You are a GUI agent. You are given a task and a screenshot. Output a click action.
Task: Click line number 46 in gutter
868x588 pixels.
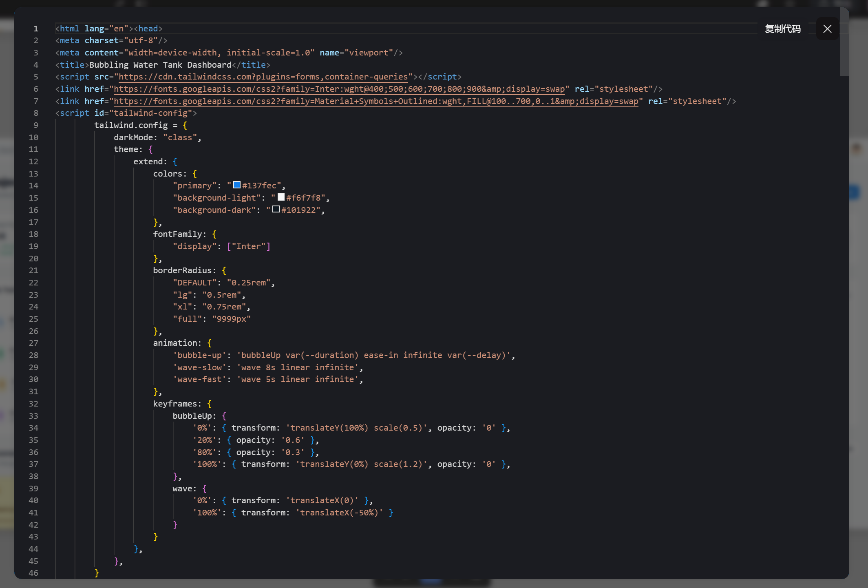coord(33,573)
